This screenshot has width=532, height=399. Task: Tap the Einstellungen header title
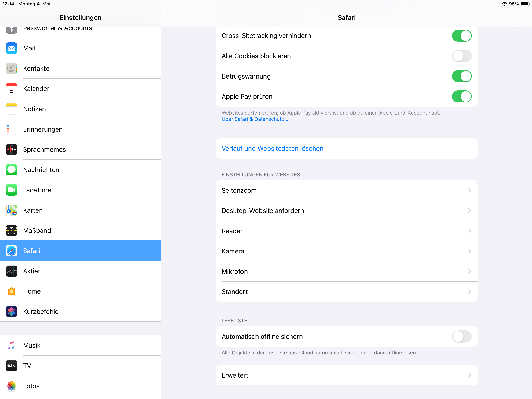coord(81,18)
